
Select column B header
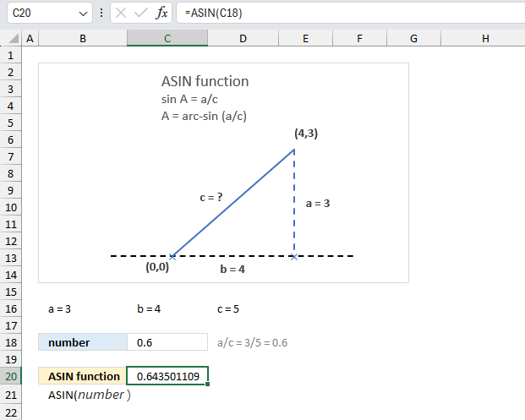pyautogui.click(x=83, y=39)
